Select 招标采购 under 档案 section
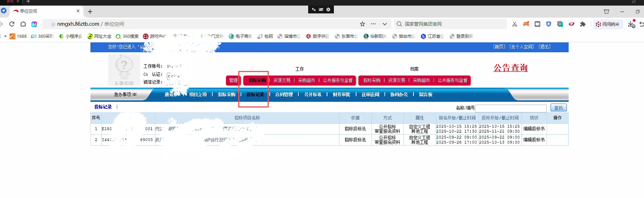The width and height of the screenshot is (644, 198). [x=372, y=80]
